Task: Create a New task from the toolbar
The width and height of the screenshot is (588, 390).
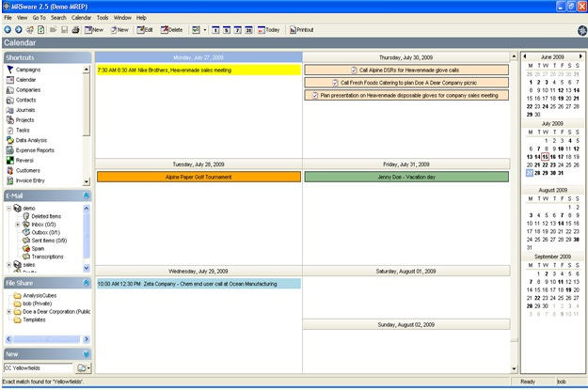Action: (x=119, y=29)
